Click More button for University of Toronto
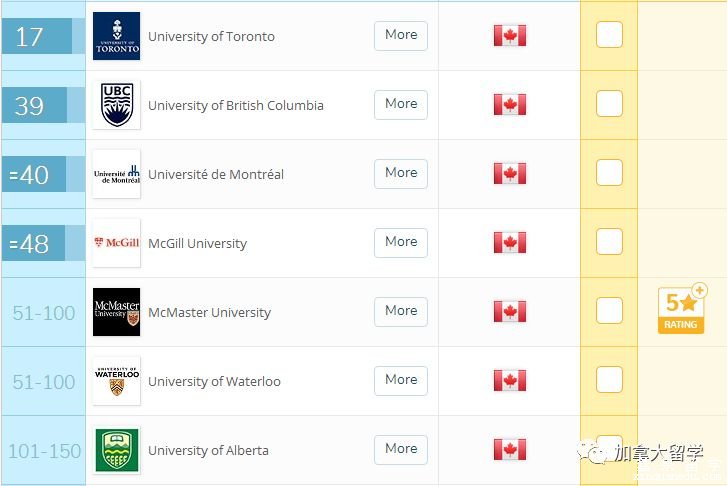727x486 pixels. (x=401, y=35)
